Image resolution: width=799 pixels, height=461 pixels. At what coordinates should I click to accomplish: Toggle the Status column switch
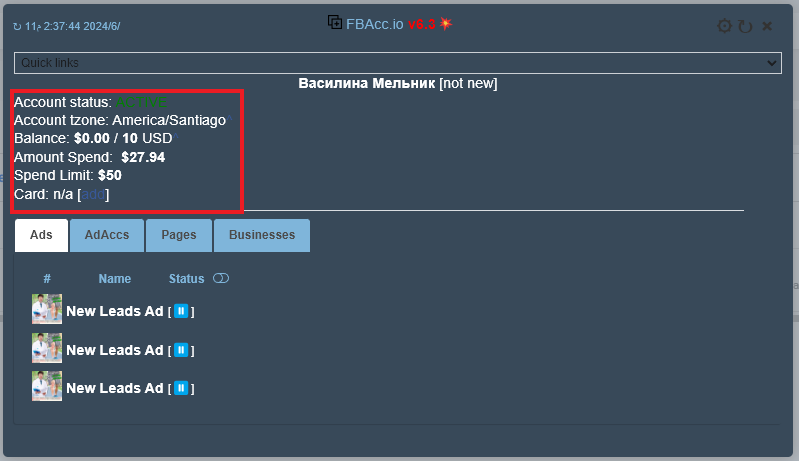pyautogui.click(x=221, y=279)
